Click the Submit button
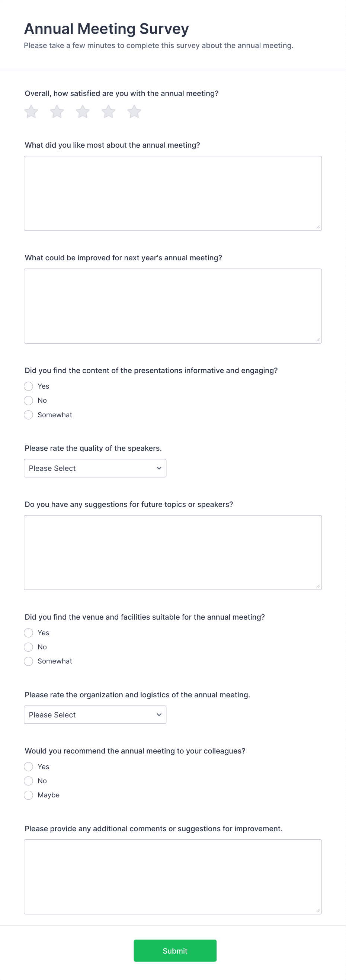This screenshot has width=346, height=980. pyautogui.click(x=175, y=951)
